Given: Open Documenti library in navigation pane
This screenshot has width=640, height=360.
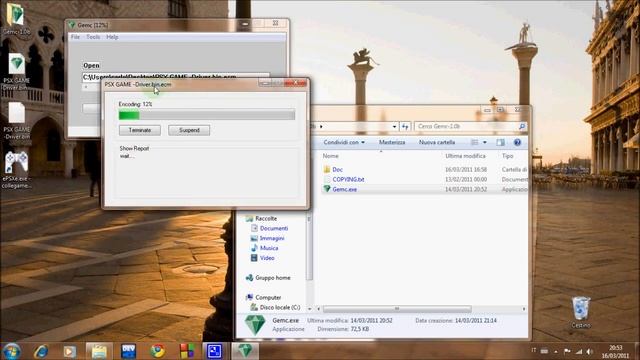Looking at the screenshot, I should [x=273, y=228].
